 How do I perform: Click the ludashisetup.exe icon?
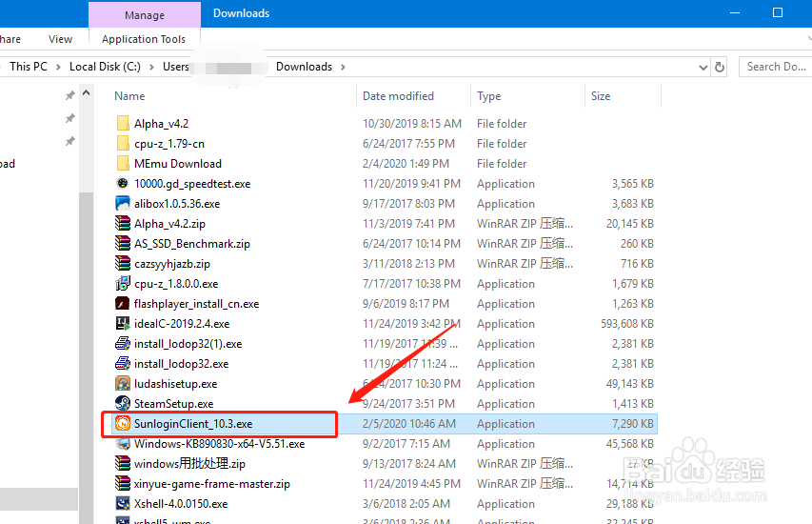pyautogui.click(x=123, y=384)
